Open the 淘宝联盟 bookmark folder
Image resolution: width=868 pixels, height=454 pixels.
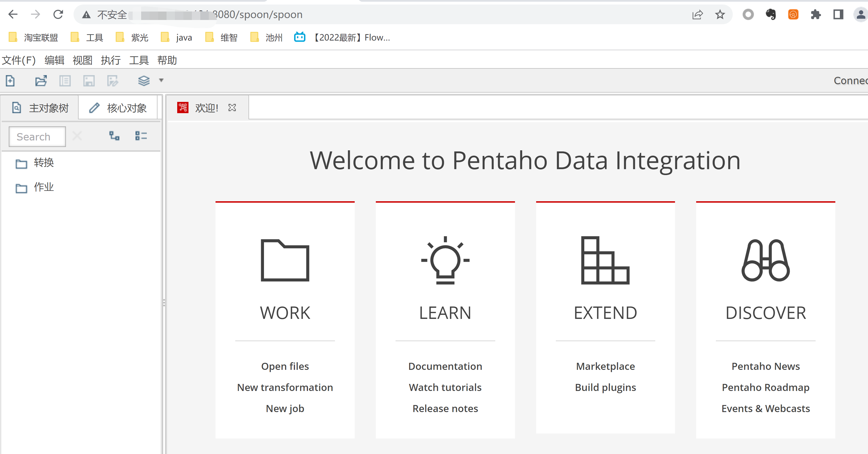[33, 37]
